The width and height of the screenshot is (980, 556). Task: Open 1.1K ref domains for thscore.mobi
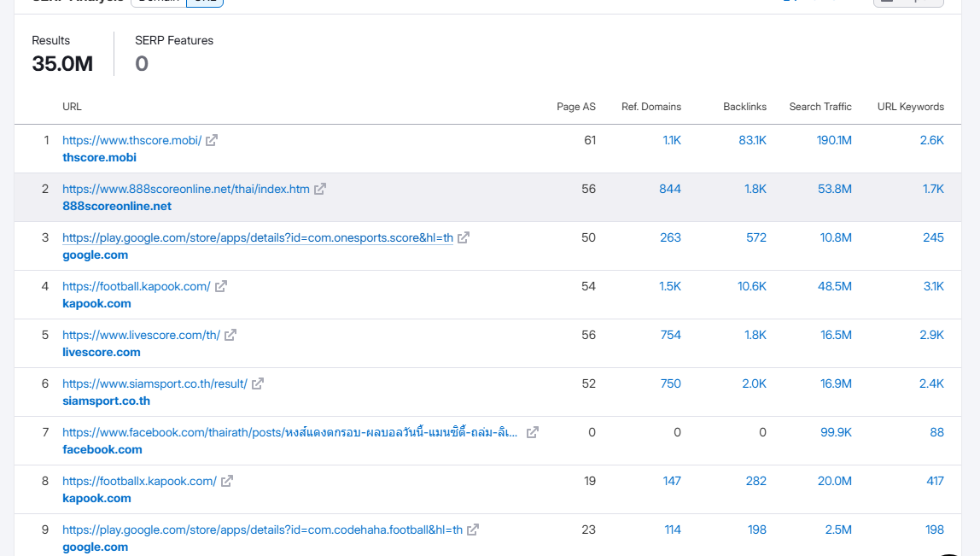click(672, 140)
